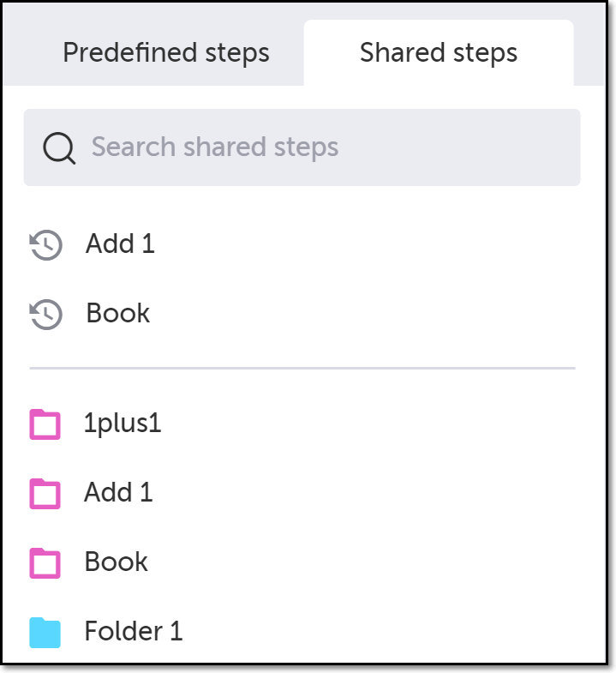The width and height of the screenshot is (616, 673).
Task: Open the 1plus1 folder by its name
Action: 123,424
